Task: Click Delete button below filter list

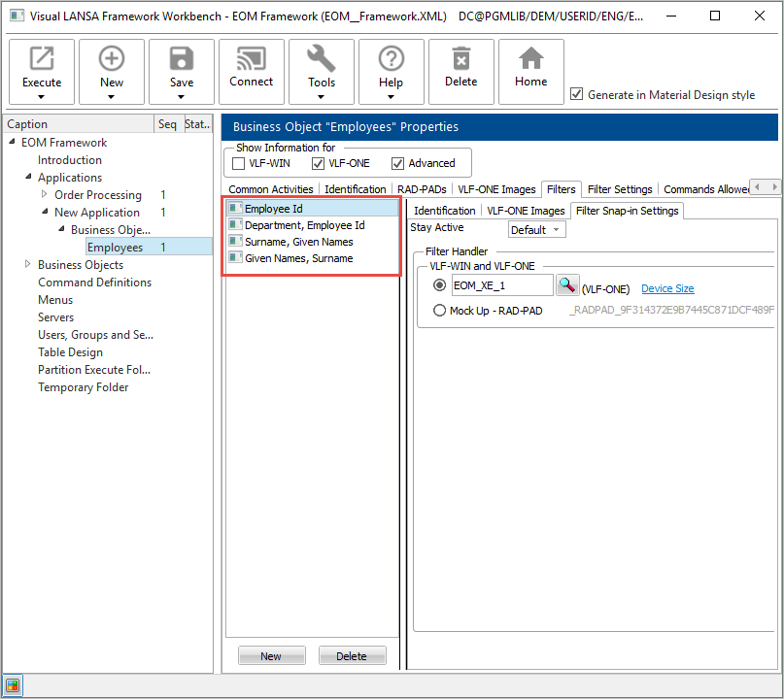Action: [x=352, y=655]
